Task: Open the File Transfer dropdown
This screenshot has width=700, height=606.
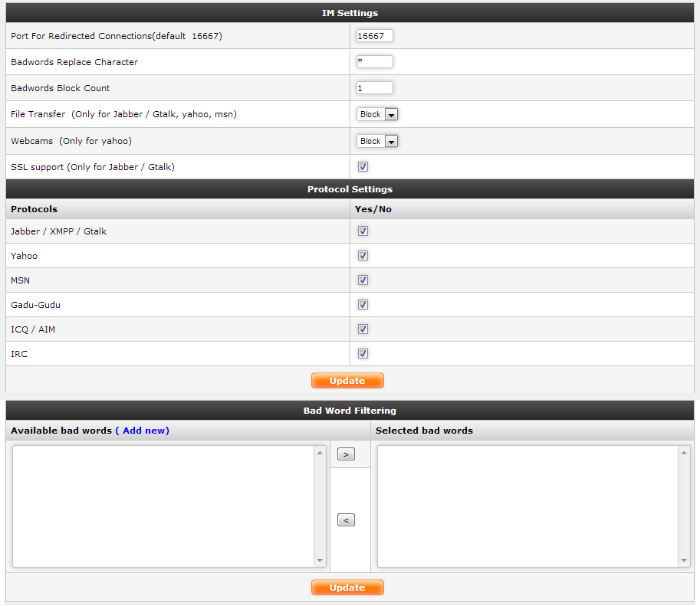Action: point(377,114)
